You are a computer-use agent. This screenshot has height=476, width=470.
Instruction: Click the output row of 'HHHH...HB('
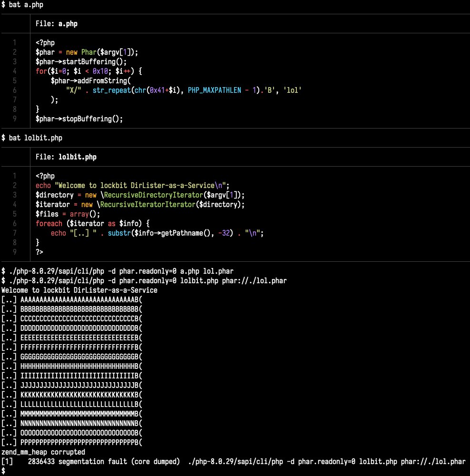pyautogui.click(x=72, y=367)
